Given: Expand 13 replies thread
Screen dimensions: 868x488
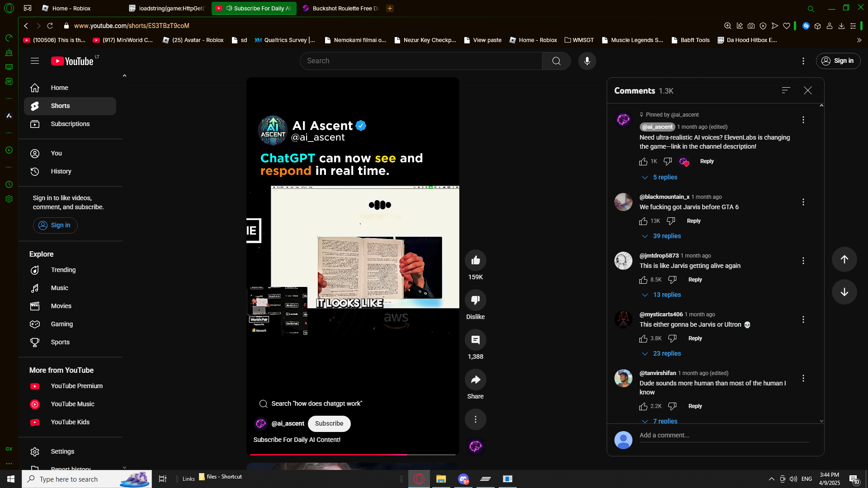Looking at the screenshot, I should (x=661, y=295).
